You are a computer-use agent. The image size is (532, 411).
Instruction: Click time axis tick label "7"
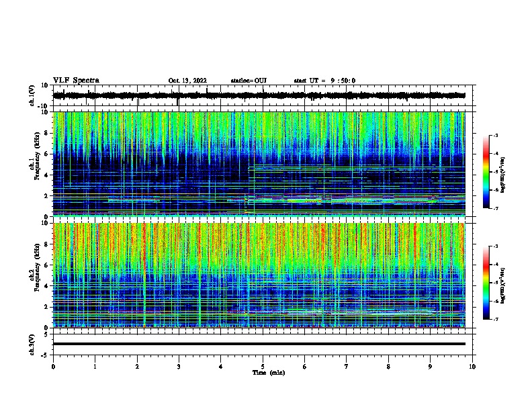click(347, 367)
